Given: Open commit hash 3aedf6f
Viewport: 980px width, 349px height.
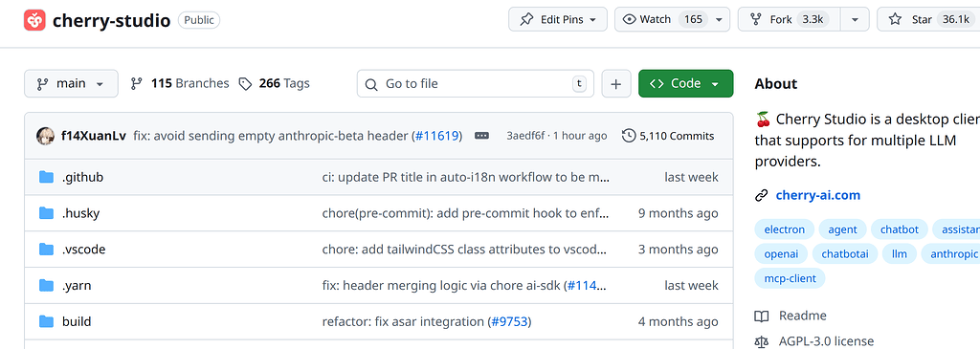Looking at the screenshot, I should click(525, 136).
